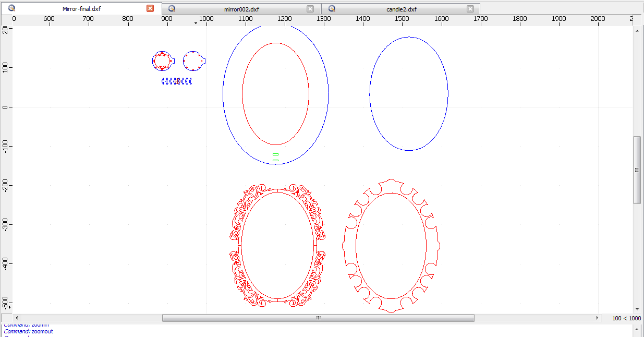644x337 pixels.
Task: Click the '100 < 1000' grid status text
Action: [x=626, y=318]
